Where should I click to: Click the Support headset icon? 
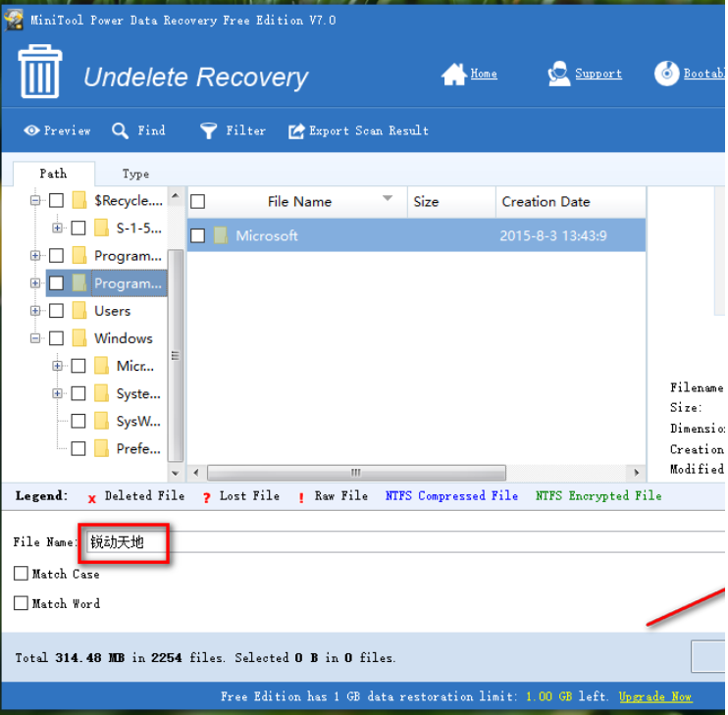pyautogui.click(x=558, y=74)
